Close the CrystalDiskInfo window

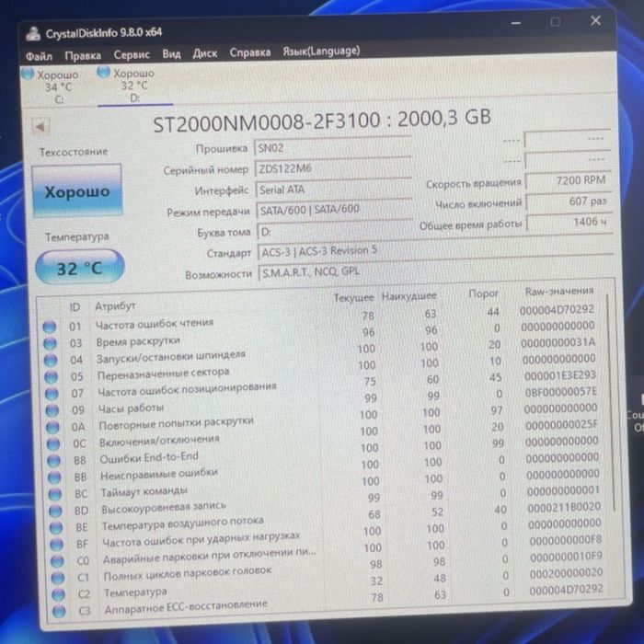click(595, 20)
